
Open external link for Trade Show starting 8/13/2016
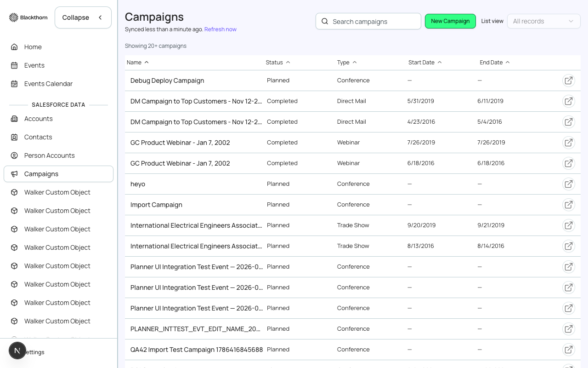pyautogui.click(x=569, y=246)
